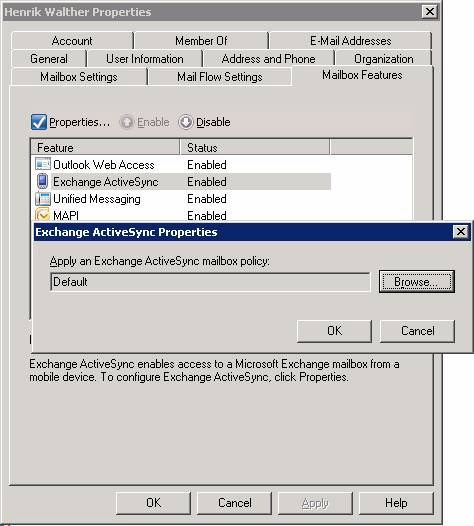The height and width of the screenshot is (526, 474).
Task: Open the Mail Flow Settings tab
Action: click(x=220, y=77)
